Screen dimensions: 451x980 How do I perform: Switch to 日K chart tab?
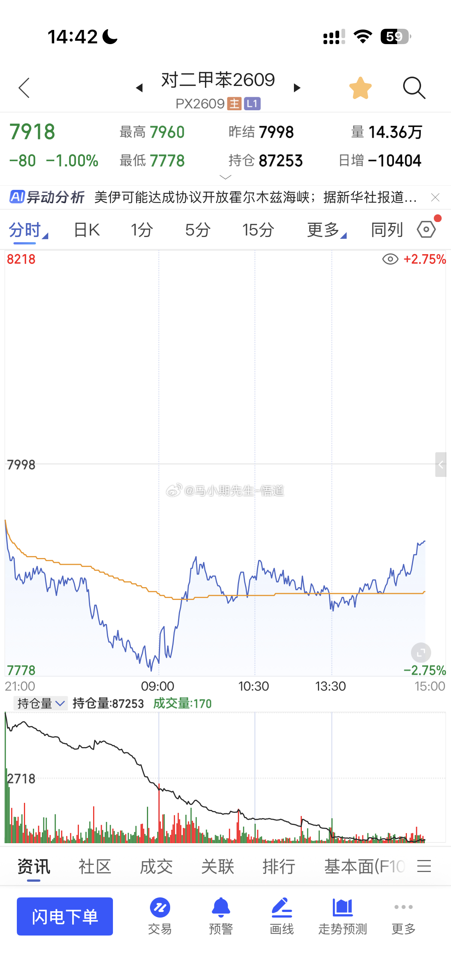point(87,230)
